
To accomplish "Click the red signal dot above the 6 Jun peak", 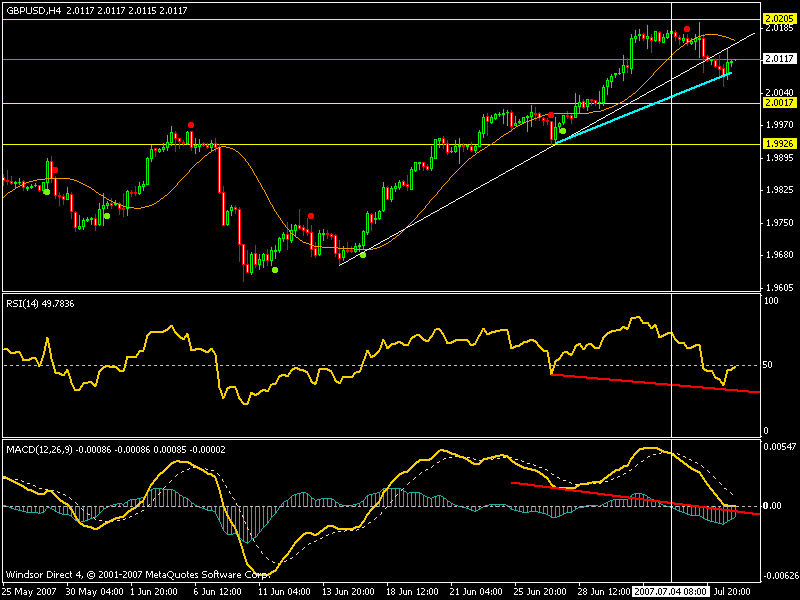I will point(191,125).
